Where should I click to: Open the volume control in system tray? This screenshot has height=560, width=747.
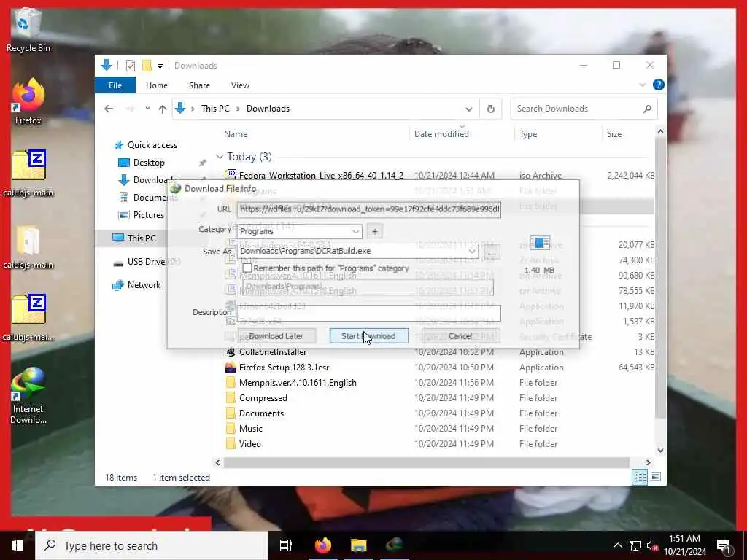pyautogui.click(x=652, y=545)
